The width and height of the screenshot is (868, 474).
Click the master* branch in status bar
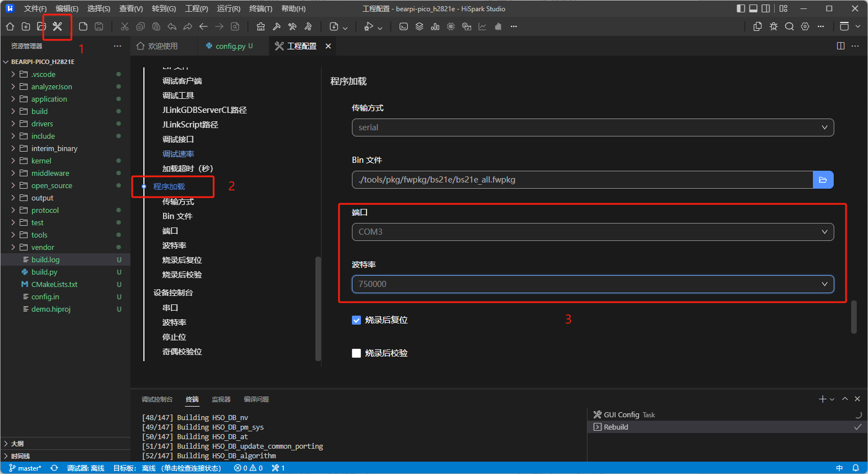click(25, 468)
